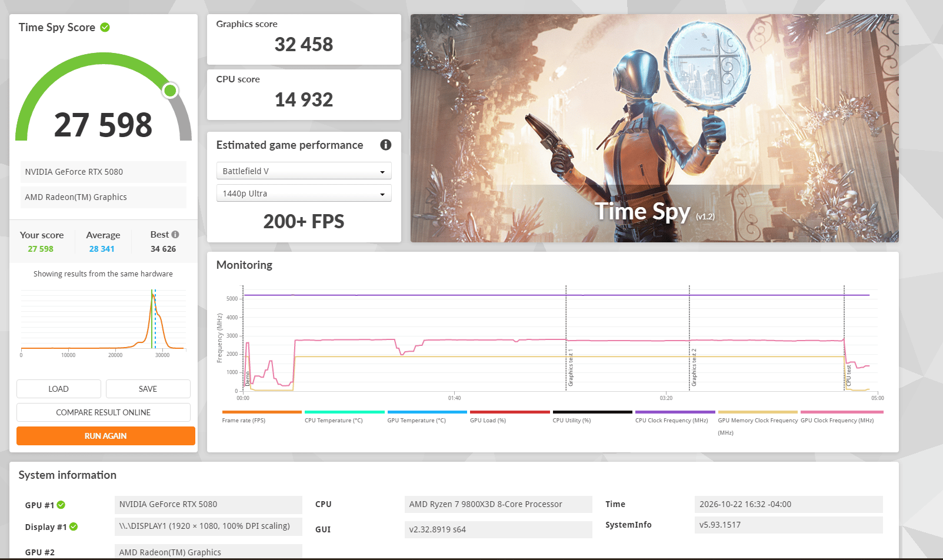Open the Estimated game performance info icon

[x=386, y=145]
